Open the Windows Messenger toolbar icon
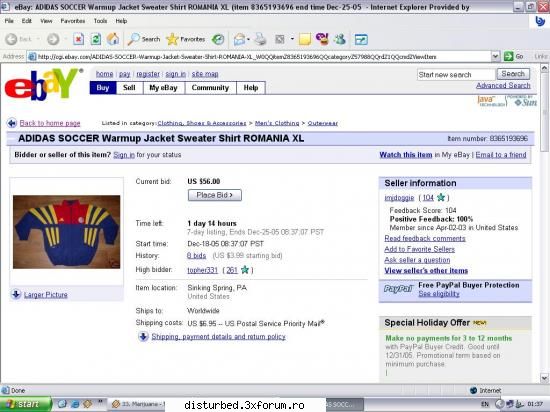Image resolution: width=550 pixels, height=412 pixels. click(340, 39)
